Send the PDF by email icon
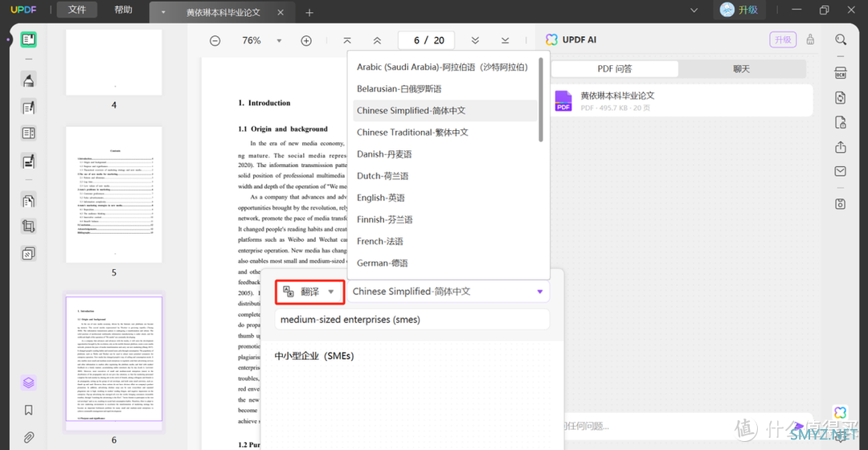The width and height of the screenshot is (868, 450). coord(841,172)
